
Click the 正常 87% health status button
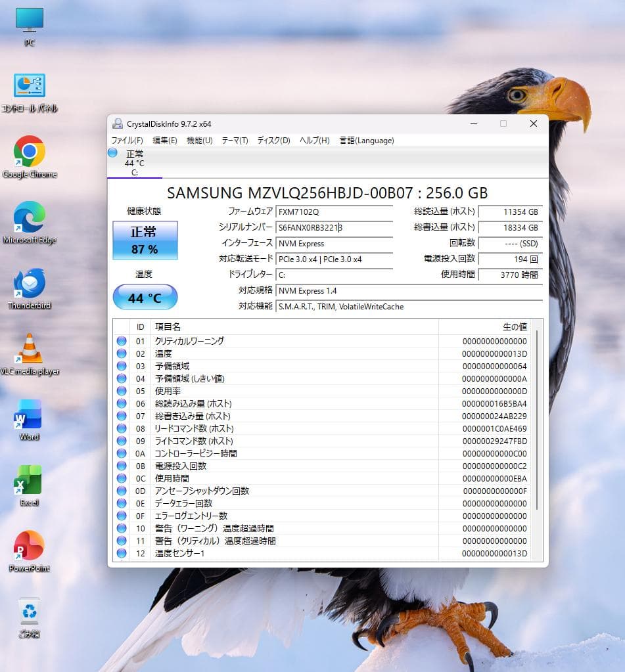[x=145, y=240]
